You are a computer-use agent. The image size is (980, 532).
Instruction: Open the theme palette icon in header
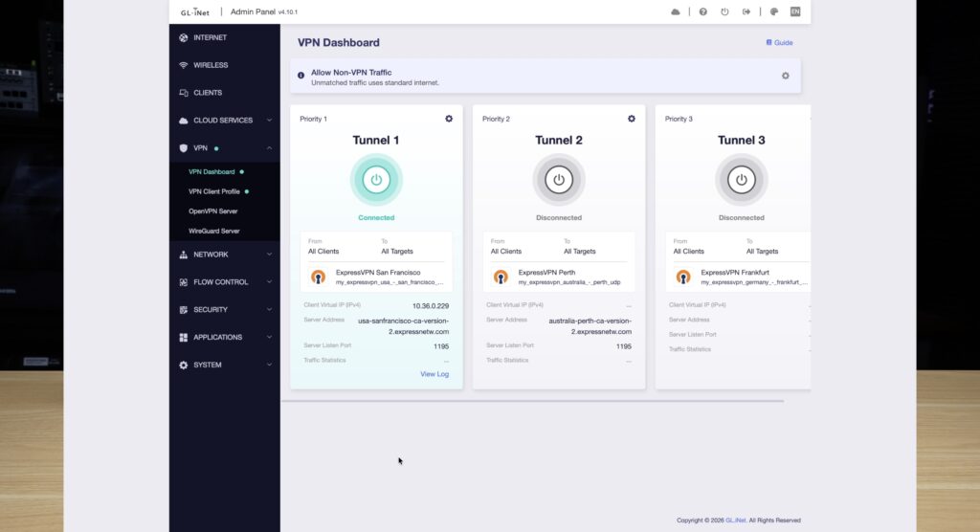[773, 11]
